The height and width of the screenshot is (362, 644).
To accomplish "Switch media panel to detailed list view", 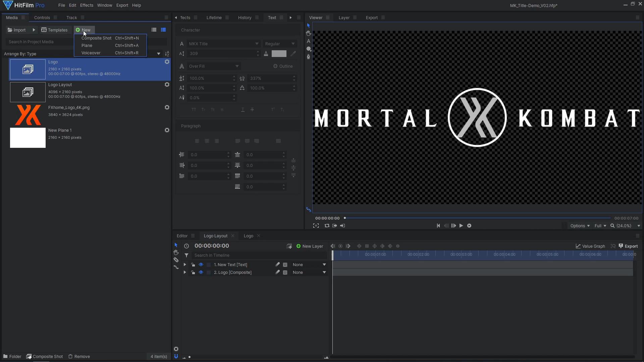I will pos(163,30).
